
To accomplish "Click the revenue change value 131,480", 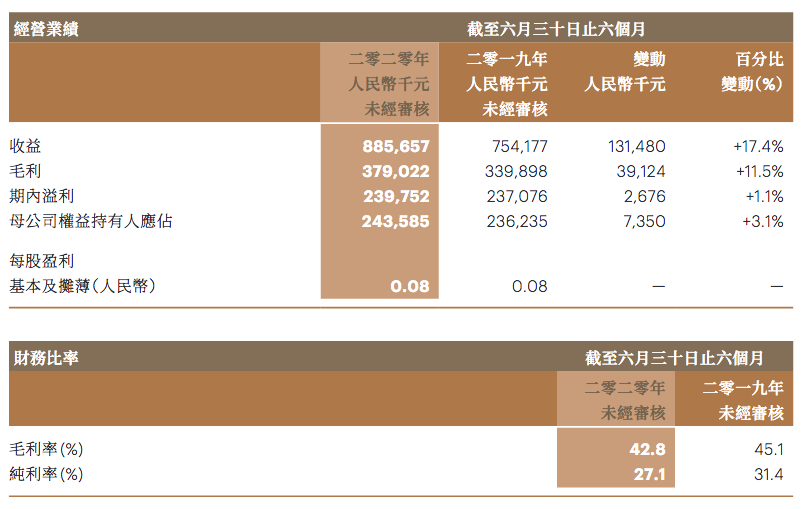I will tap(636, 146).
